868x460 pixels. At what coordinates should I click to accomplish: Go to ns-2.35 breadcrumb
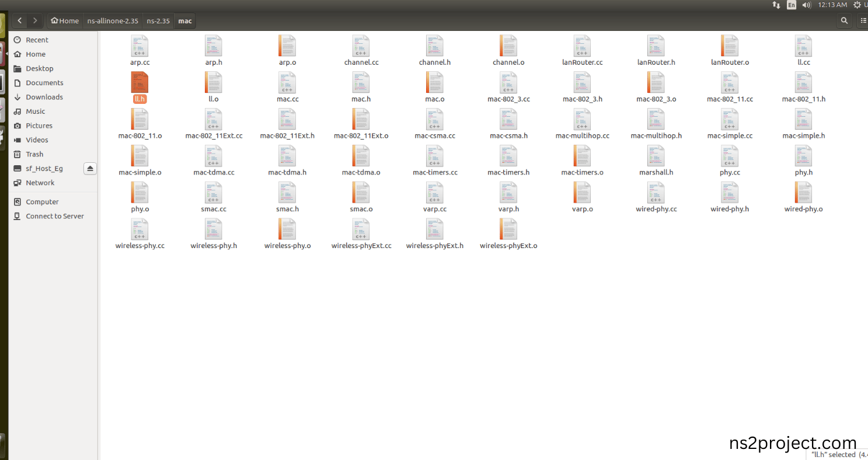[x=158, y=20]
